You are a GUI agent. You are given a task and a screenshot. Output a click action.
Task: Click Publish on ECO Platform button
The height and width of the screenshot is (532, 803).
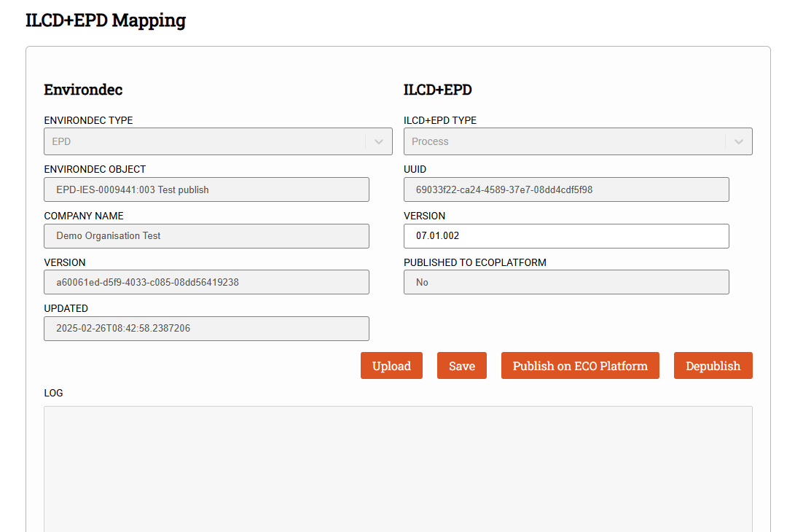(x=580, y=366)
